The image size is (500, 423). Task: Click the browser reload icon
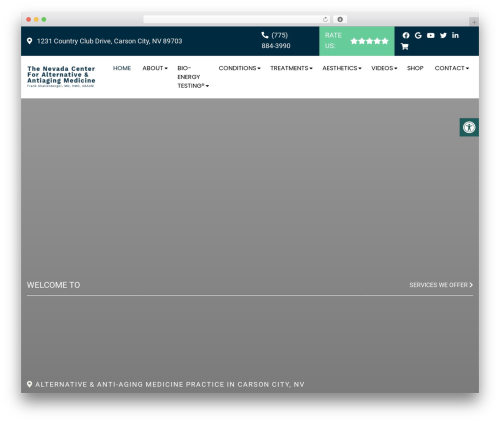pyautogui.click(x=325, y=19)
